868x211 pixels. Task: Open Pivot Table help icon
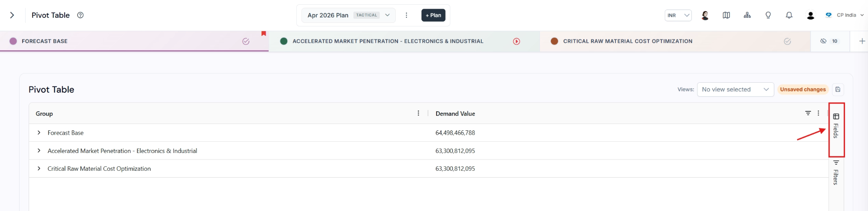[80, 15]
